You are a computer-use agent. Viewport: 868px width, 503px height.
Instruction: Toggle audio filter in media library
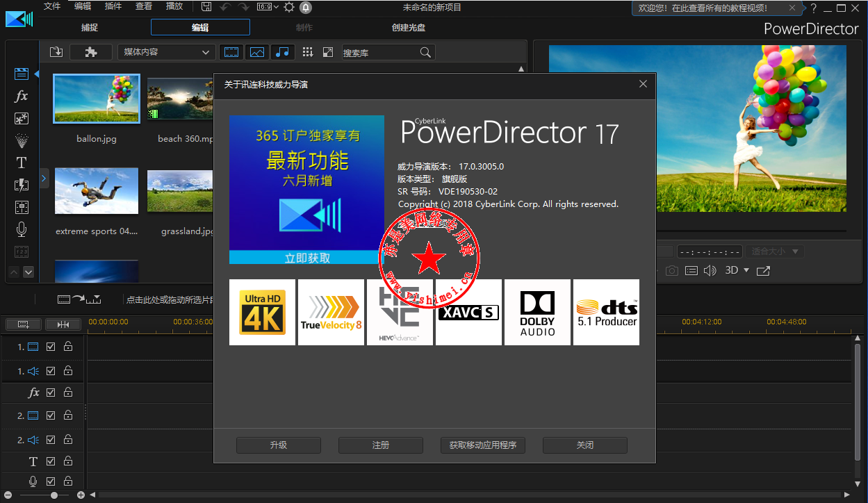(x=283, y=52)
